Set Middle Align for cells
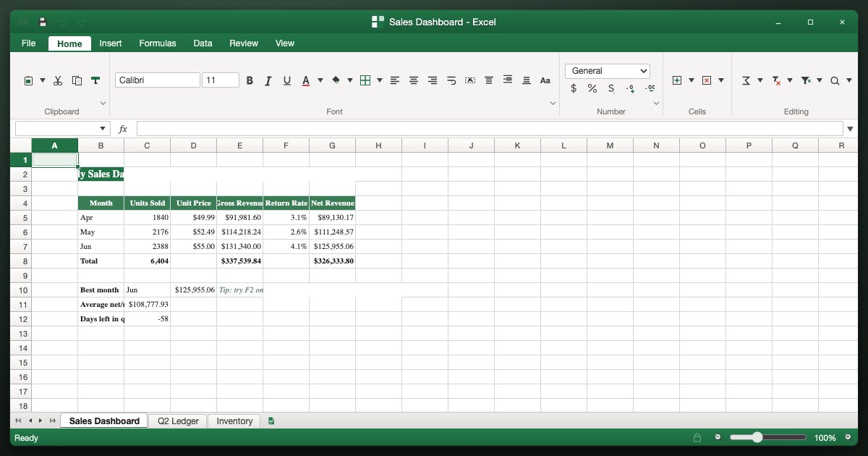The image size is (868, 456). point(508,80)
